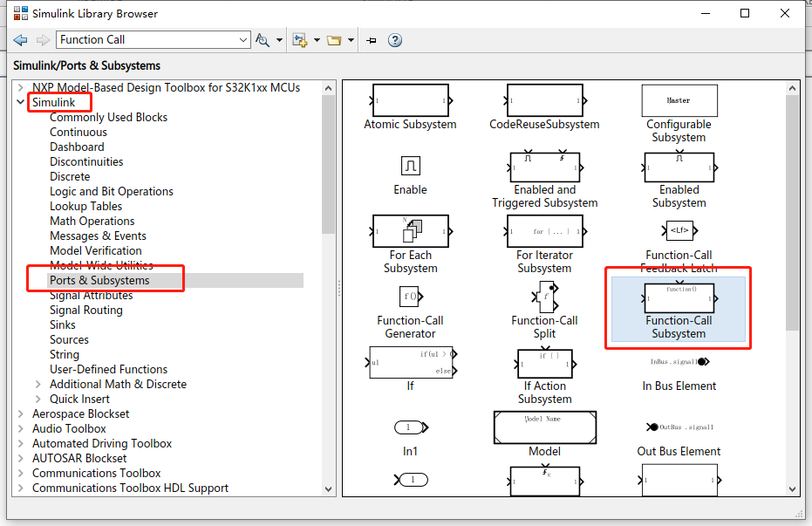This screenshot has width=812, height=526.
Task: Select the Model block
Action: click(544, 427)
